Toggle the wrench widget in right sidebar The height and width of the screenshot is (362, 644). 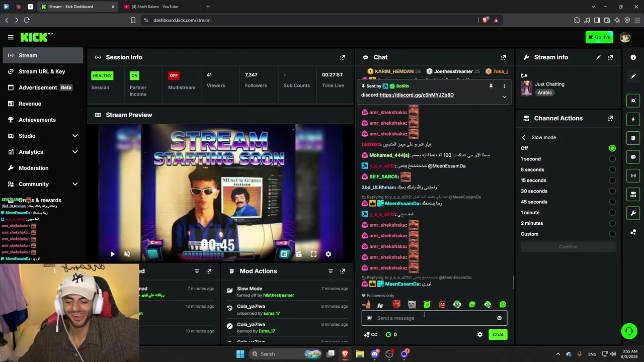coord(633,213)
